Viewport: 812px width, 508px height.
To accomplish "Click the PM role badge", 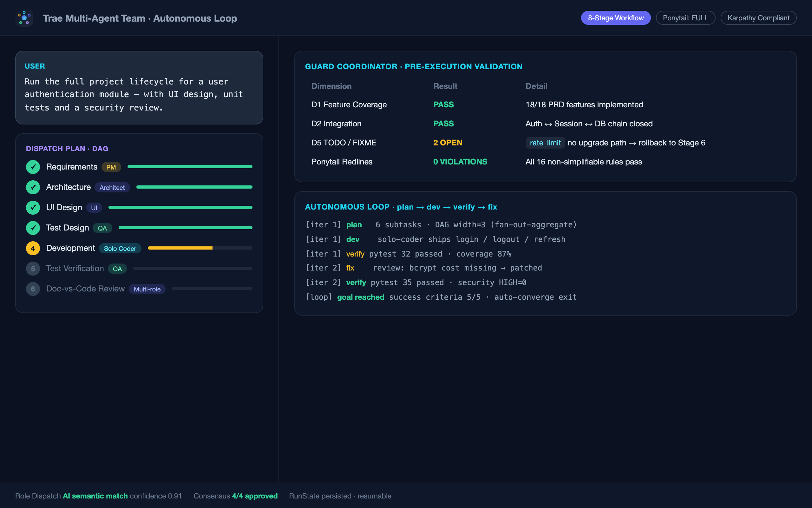I will tap(111, 167).
